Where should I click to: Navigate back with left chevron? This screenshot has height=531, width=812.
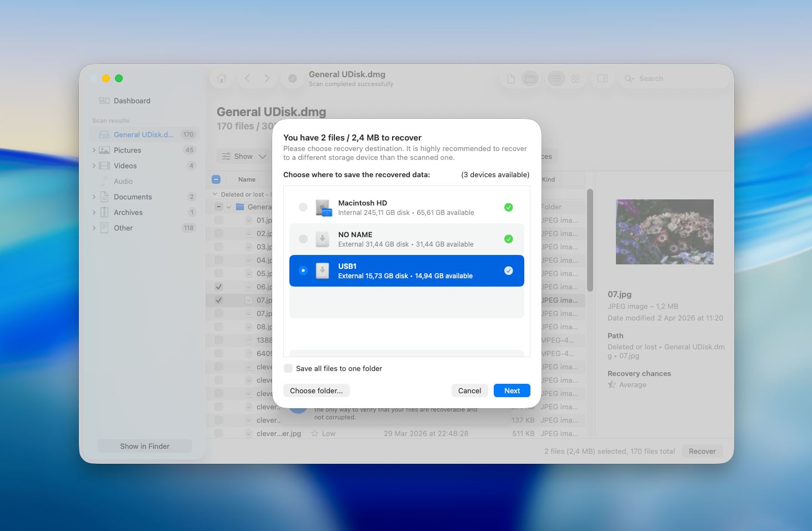(x=248, y=78)
